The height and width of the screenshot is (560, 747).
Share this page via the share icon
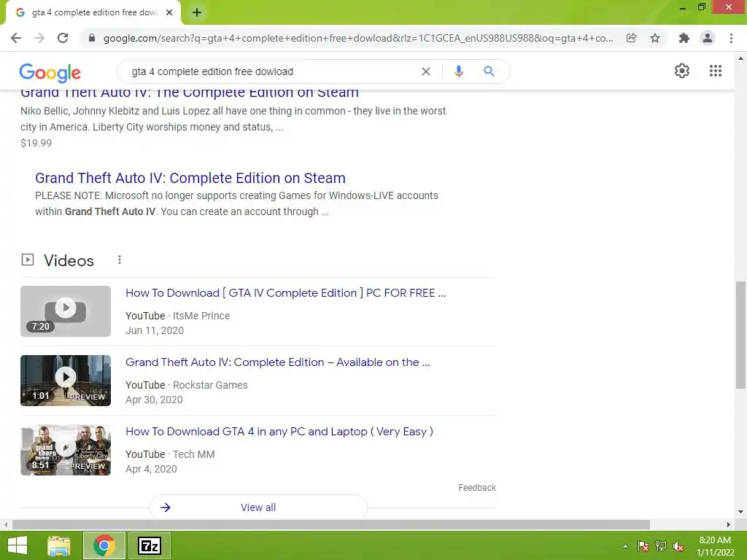coord(631,38)
